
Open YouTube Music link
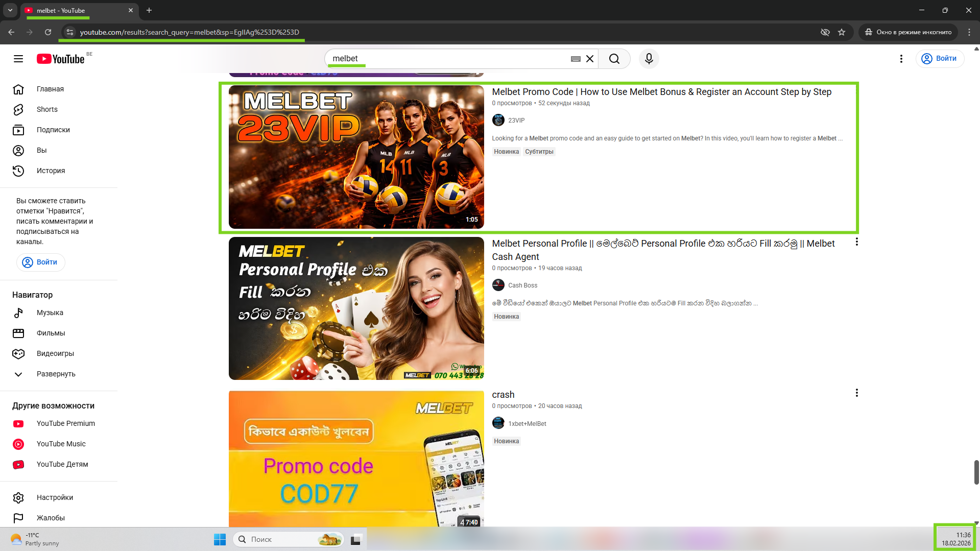click(59, 444)
